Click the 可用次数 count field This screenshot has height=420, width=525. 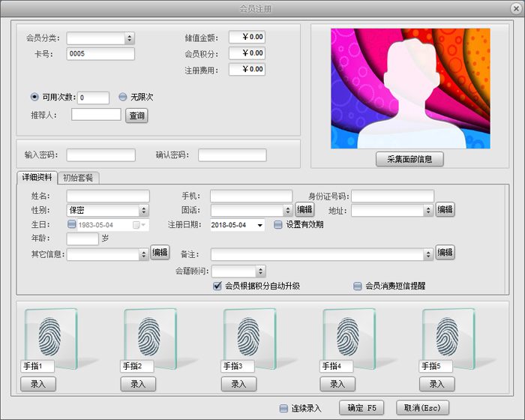point(94,97)
